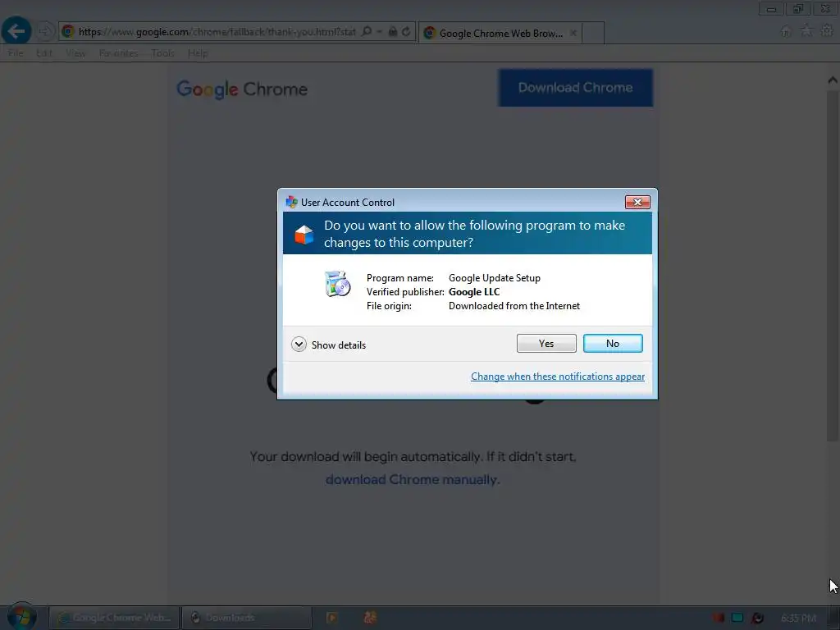
Task: Click the search magnifier in address bar
Action: click(367, 31)
